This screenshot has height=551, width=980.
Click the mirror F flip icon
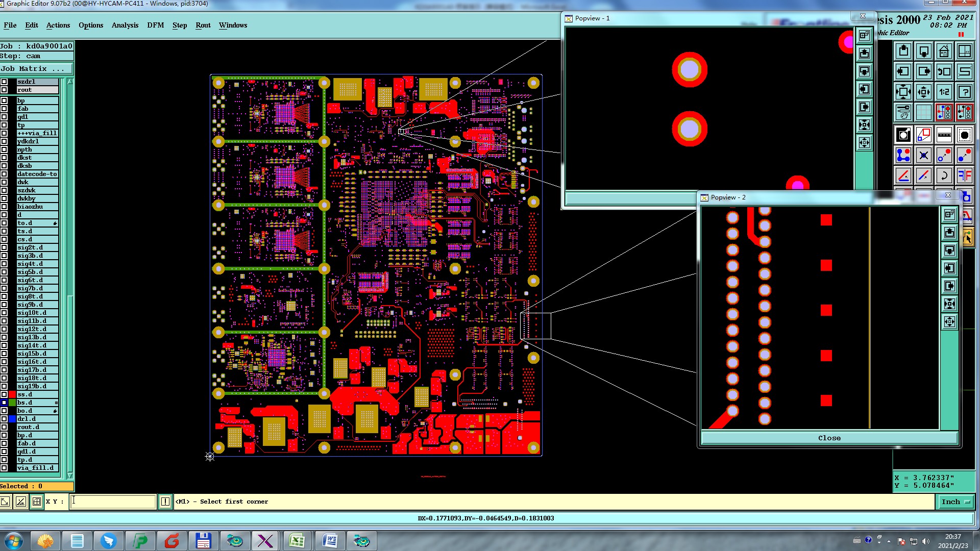tap(964, 176)
